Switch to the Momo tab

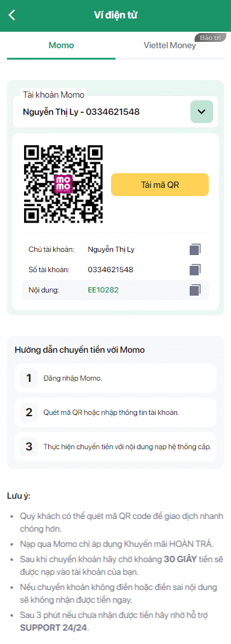coord(62,46)
